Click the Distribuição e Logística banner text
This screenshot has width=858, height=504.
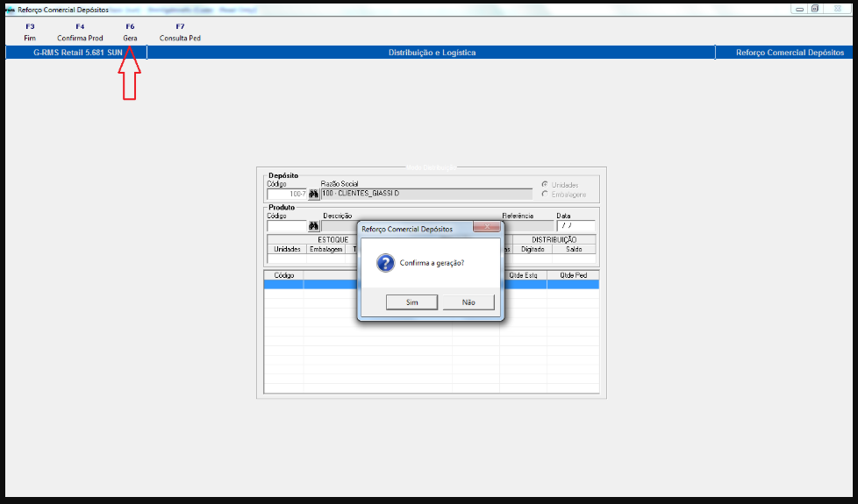coord(432,53)
